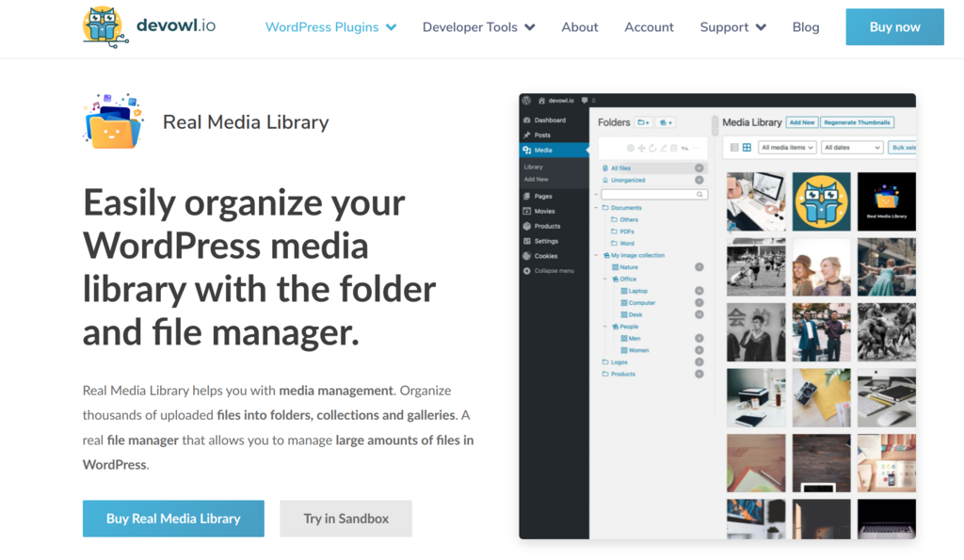Image resolution: width=964 pixels, height=560 pixels.
Task: Open the sort order icon in the folder toolbar
Action: (683, 148)
